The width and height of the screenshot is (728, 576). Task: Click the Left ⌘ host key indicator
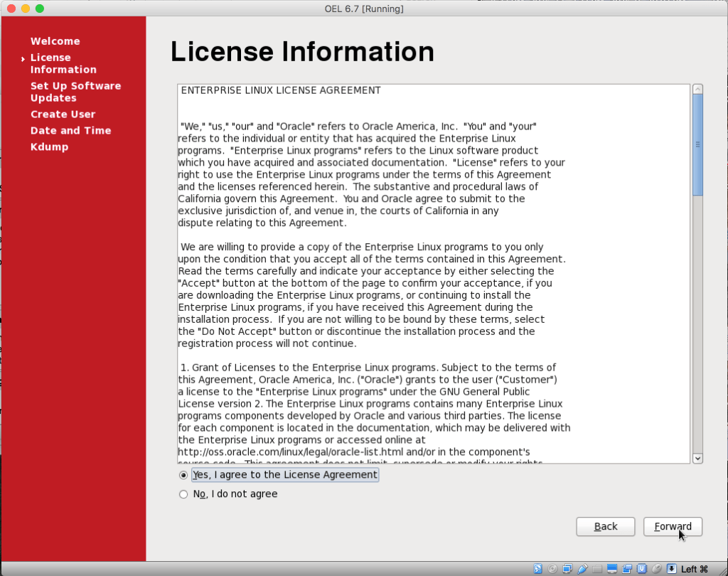pyautogui.click(x=694, y=569)
